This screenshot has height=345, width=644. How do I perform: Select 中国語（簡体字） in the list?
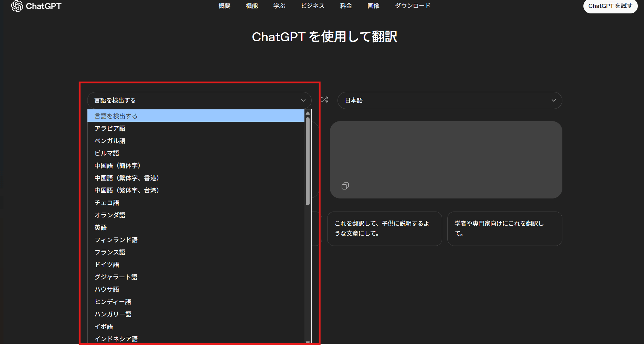coord(117,165)
